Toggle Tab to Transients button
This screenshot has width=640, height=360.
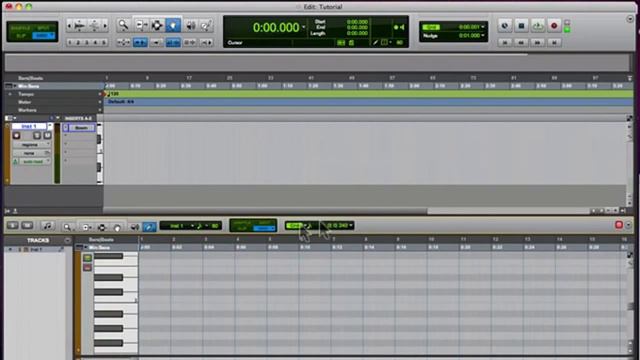click(140, 42)
